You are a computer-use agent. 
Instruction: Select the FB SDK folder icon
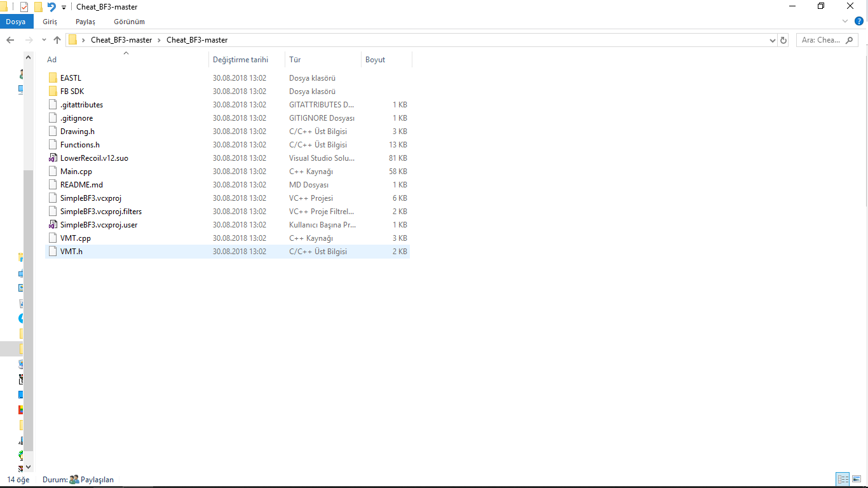[53, 91]
